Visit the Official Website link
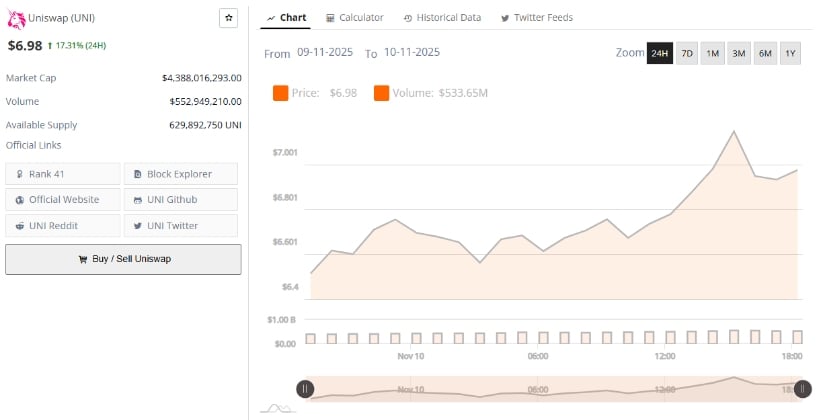The height and width of the screenshot is (420, 825). point(62,200)
